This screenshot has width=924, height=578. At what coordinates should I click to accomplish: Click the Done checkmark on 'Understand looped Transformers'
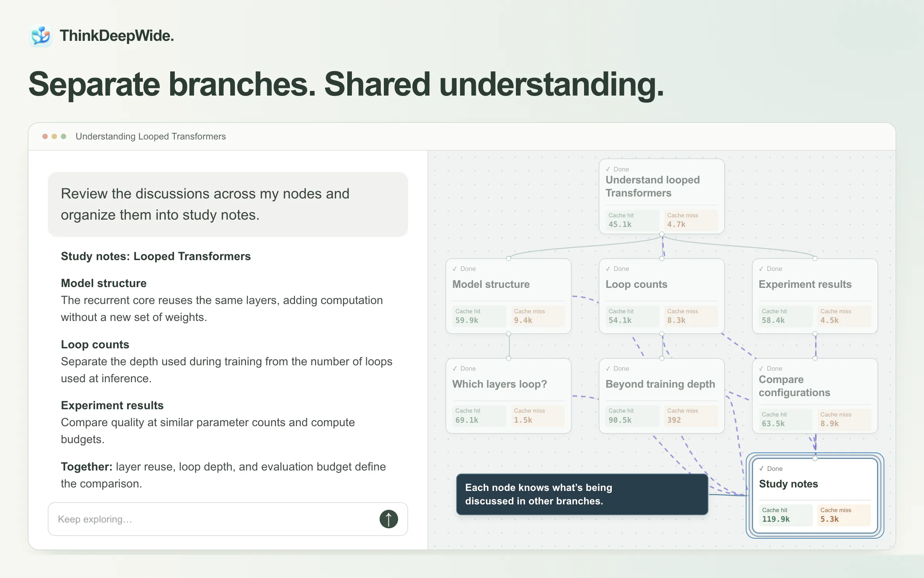(608, 169)
